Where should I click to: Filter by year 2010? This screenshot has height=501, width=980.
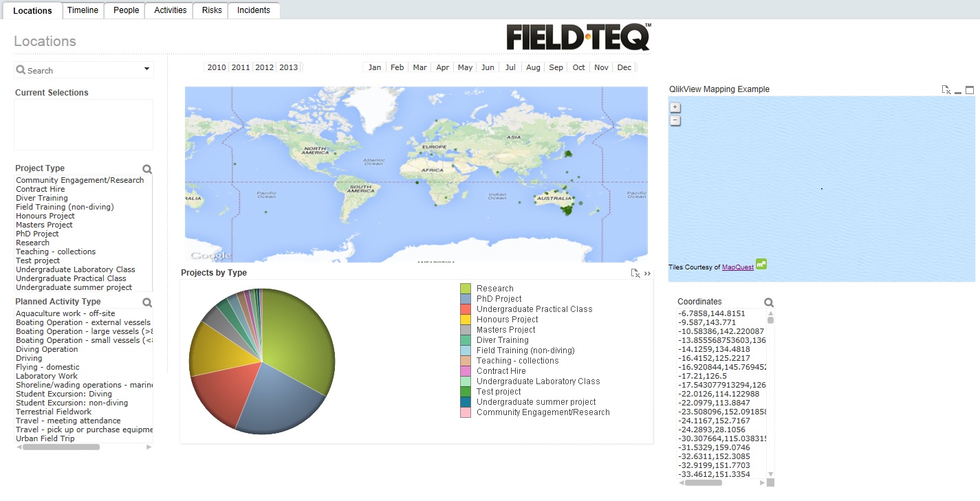point(217,67)
